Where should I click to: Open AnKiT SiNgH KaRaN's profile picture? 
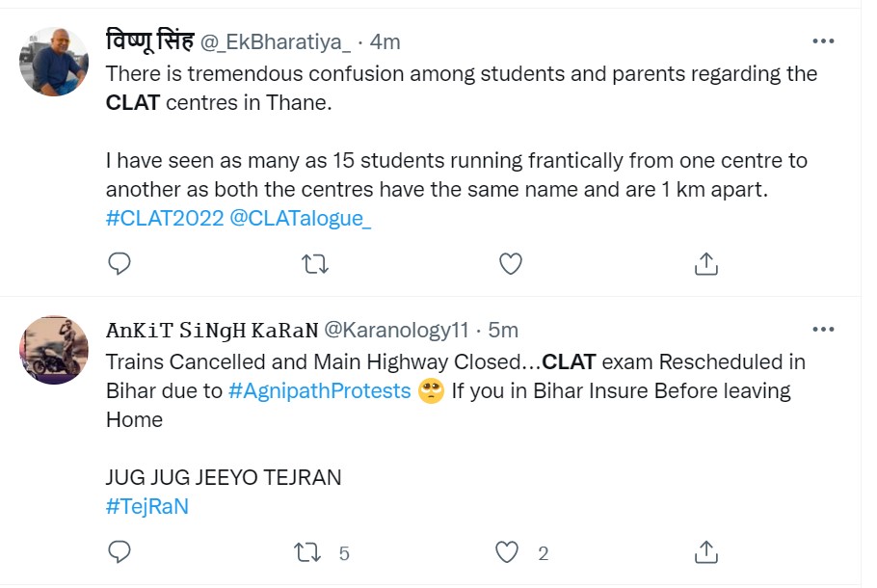click(x=54, y=350)
